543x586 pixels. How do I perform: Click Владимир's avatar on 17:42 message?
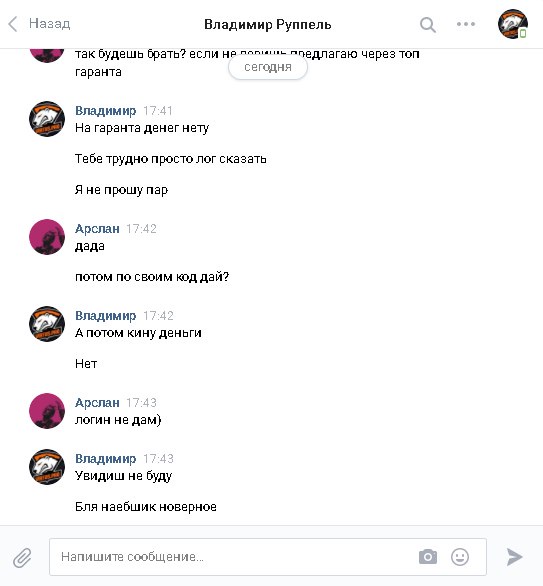[x=47, y=324]
